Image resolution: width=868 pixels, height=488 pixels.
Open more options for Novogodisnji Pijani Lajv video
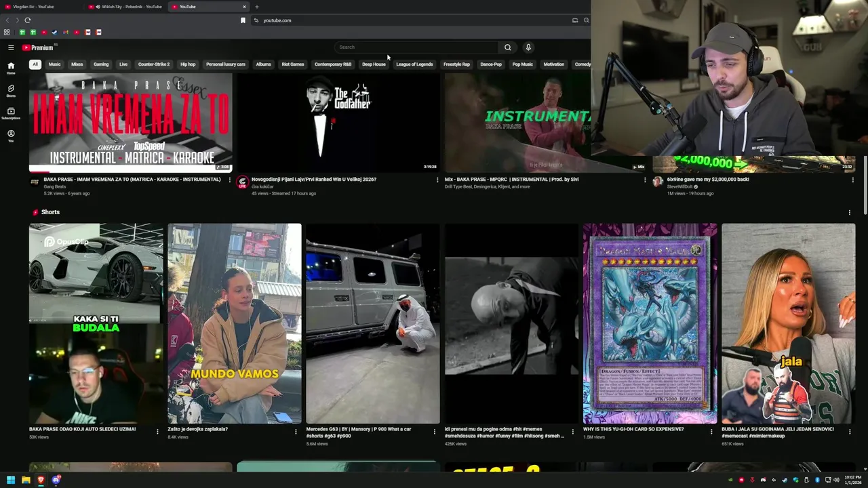(437, 180)
